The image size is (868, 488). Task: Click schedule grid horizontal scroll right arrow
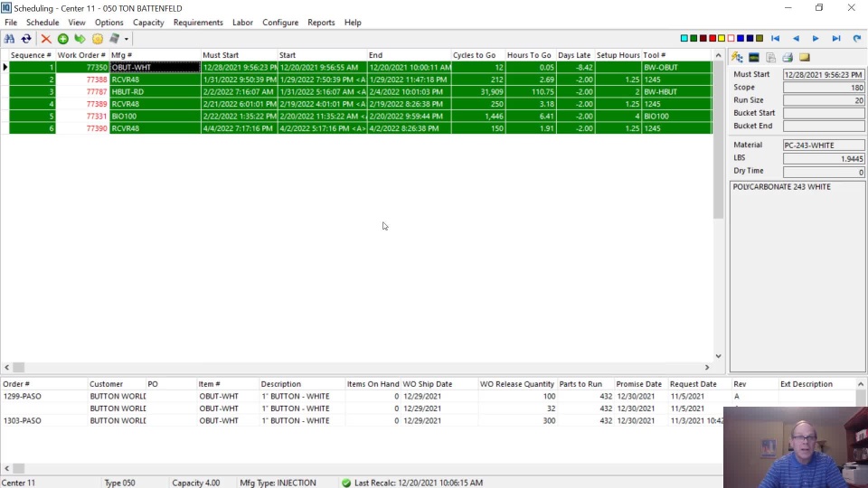(707, 368)
